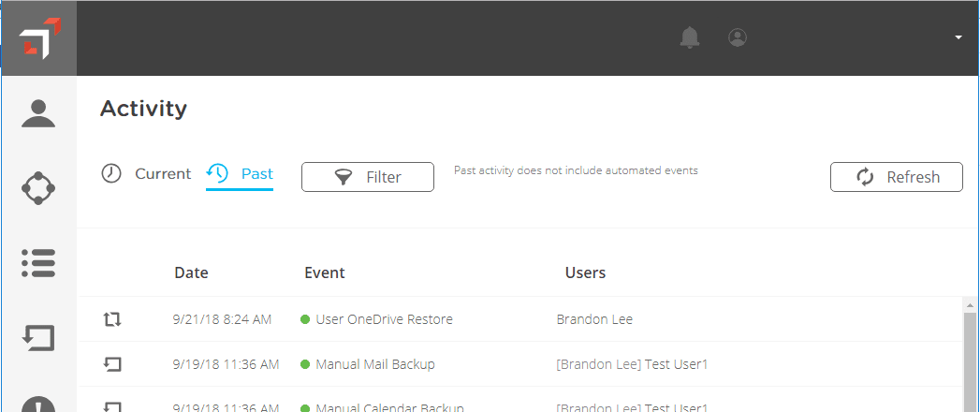Click the Refresh button
This screenshot has width=980, height=412.
click(897, 177)
